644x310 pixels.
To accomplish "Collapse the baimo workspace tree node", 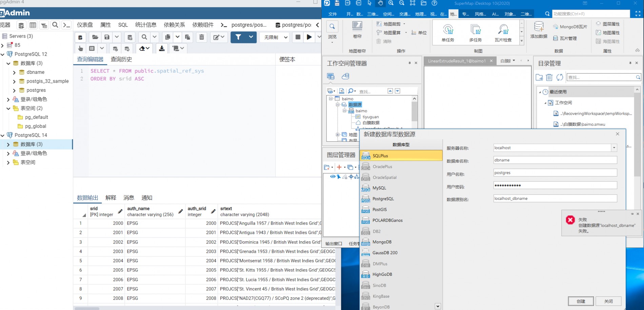I will [331, 99].
